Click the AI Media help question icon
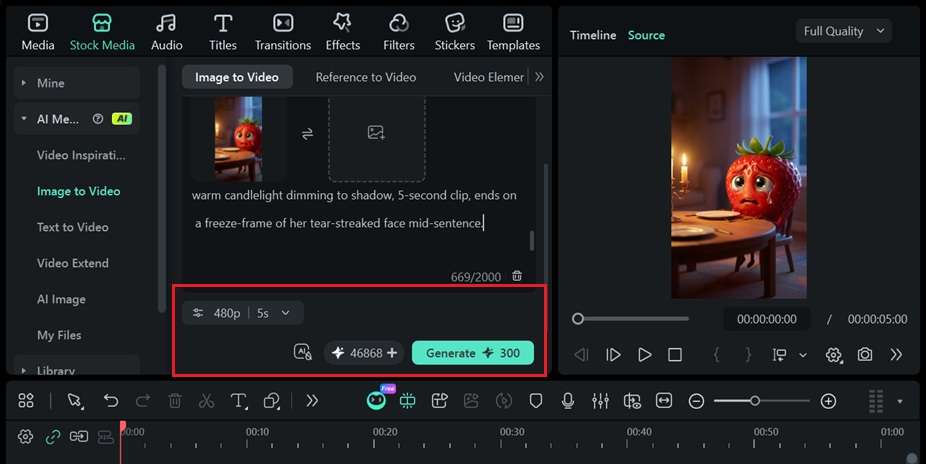The width and height of the screenshot is (926, 464). click(x=97, y=119)
